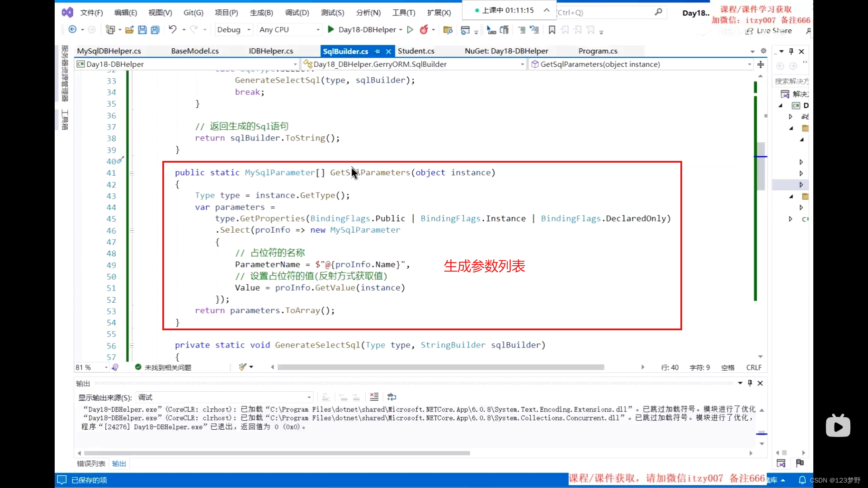Pin the SqlBuilder.cs tab
The height and width of the screenshot is (488, 868).
(377, 51)
